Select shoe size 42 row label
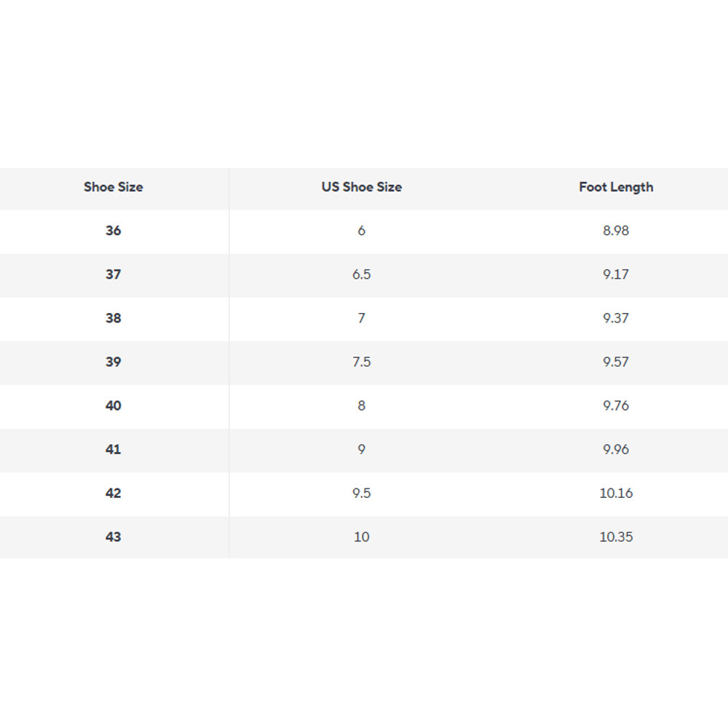Screen dimensions: 728x728 [x=114, y=493]
